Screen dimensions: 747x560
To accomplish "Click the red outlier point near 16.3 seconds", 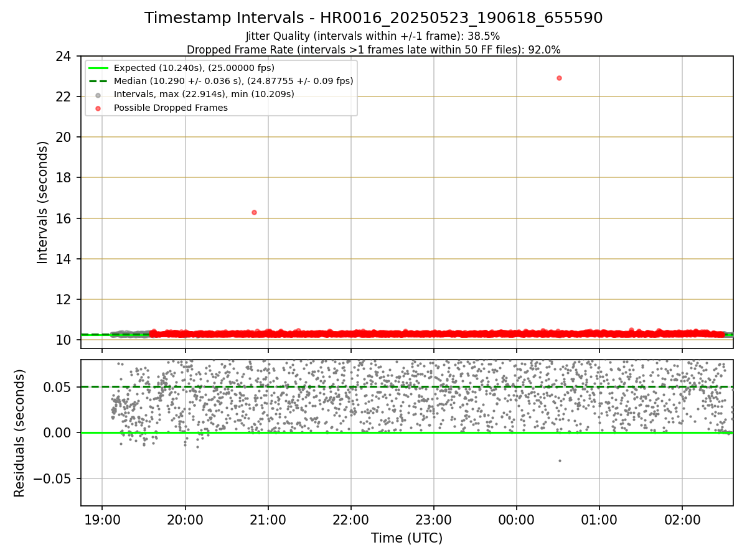I will pos(254,212).
